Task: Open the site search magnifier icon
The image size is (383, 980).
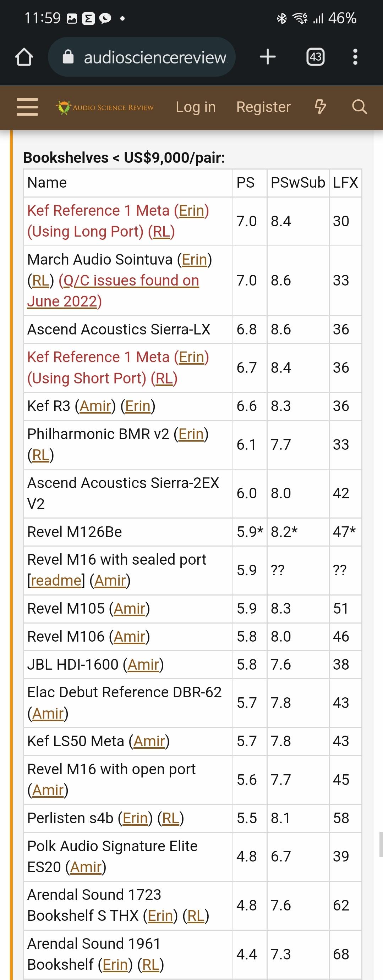Action: tap(360, 107)
